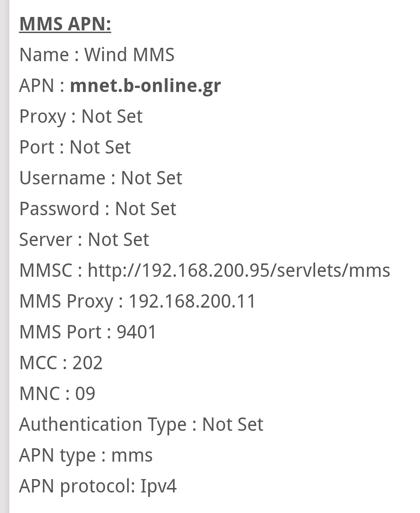
Task: Select the APN type : mms line
Action: pyautogui.click(x=86, y=455)
